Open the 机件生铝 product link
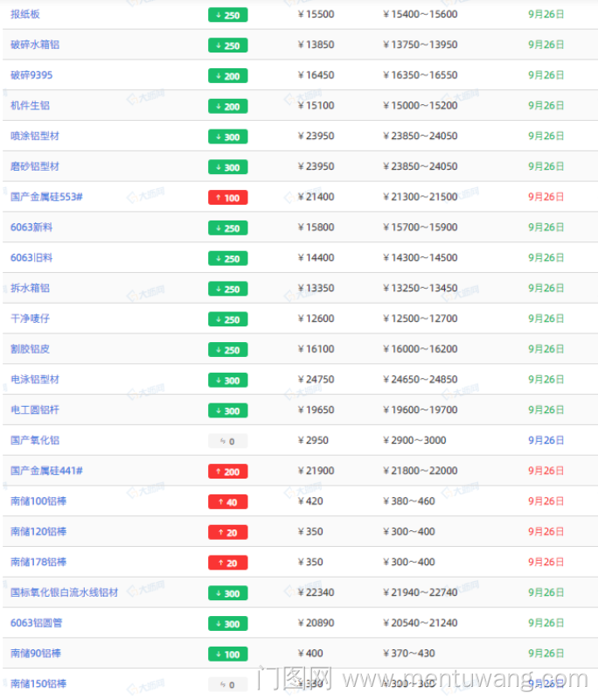 [x=30, y=106]
